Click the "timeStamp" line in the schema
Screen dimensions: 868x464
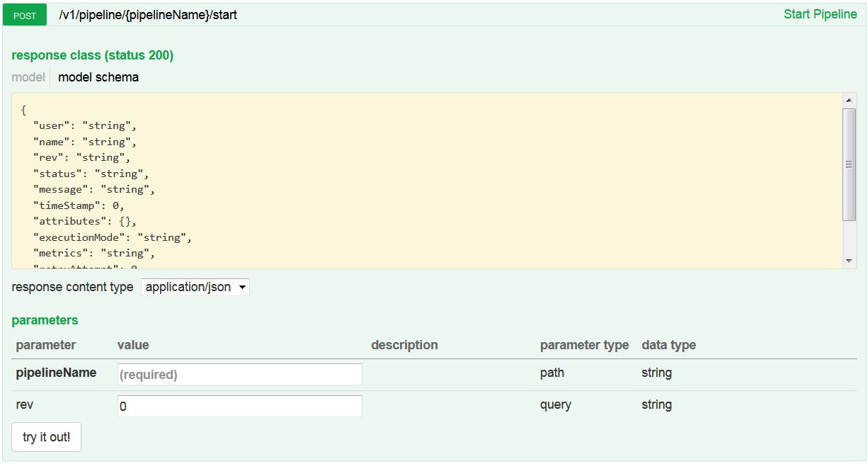[x=79, y=205]
